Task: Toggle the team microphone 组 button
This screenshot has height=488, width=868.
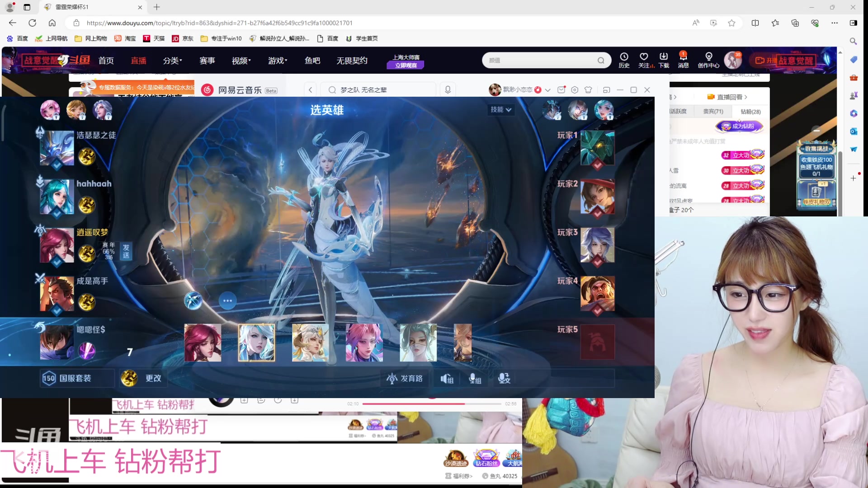Action: [x=475, y=379]
